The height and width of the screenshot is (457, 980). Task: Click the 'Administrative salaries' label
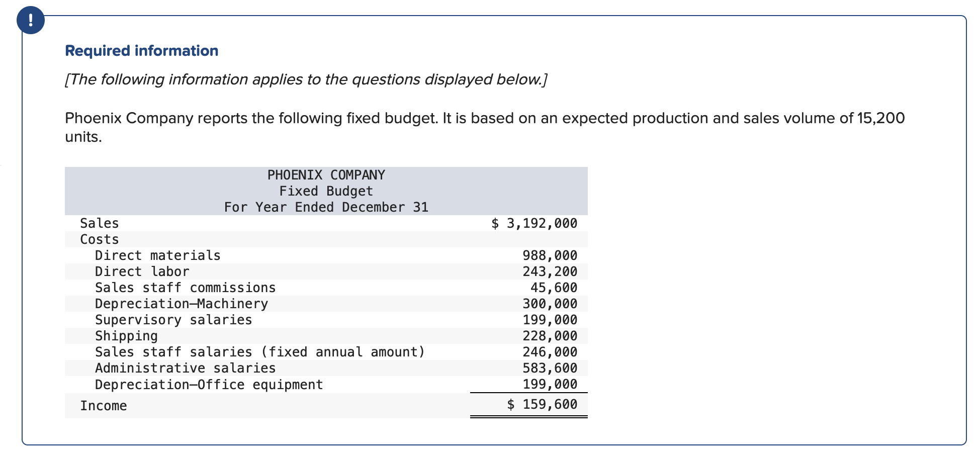pyautogui.click(x=186, y=368)
